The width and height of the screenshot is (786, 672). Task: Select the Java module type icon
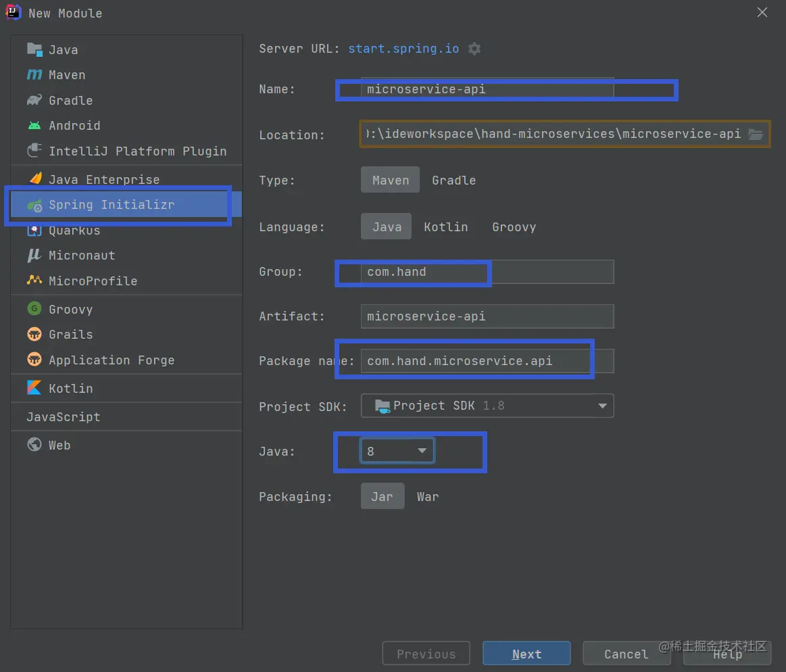tap(34, 49)
